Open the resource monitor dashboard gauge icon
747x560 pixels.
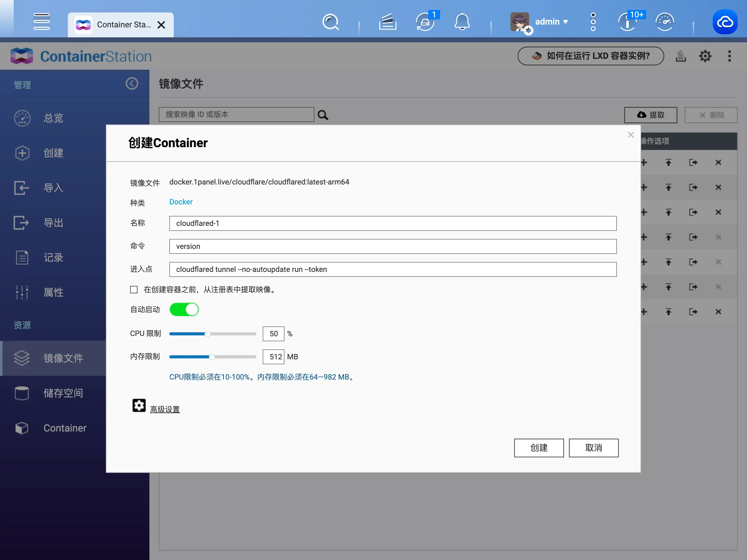pos(665,22)
